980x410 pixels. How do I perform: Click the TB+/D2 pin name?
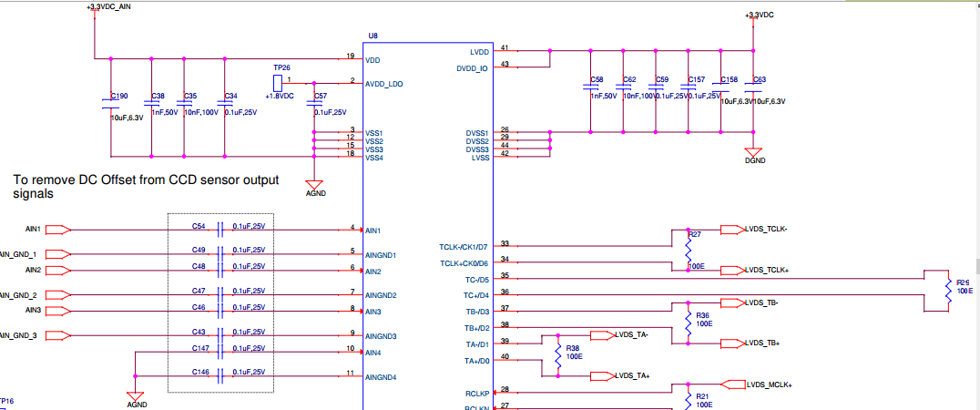[x=476, y=328]
